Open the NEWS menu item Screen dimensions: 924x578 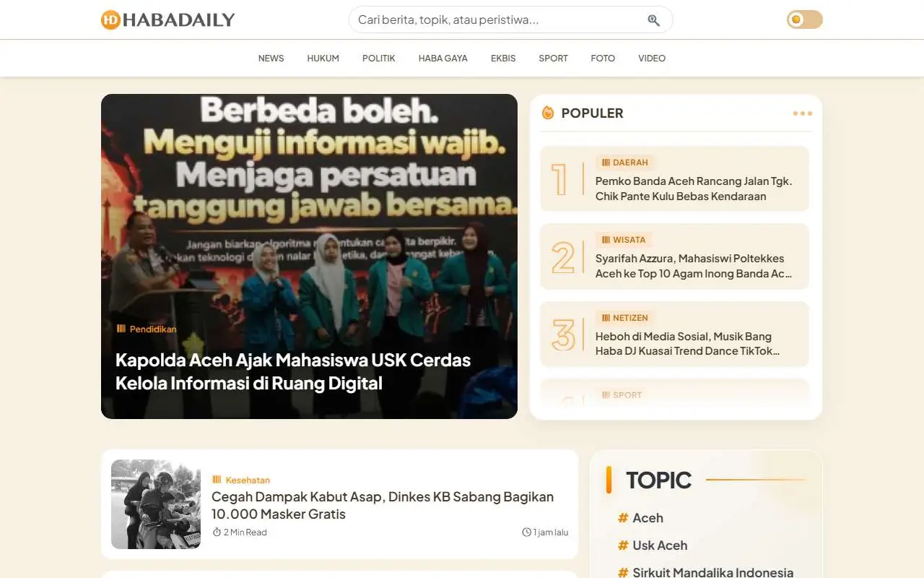tap(271, 59)
